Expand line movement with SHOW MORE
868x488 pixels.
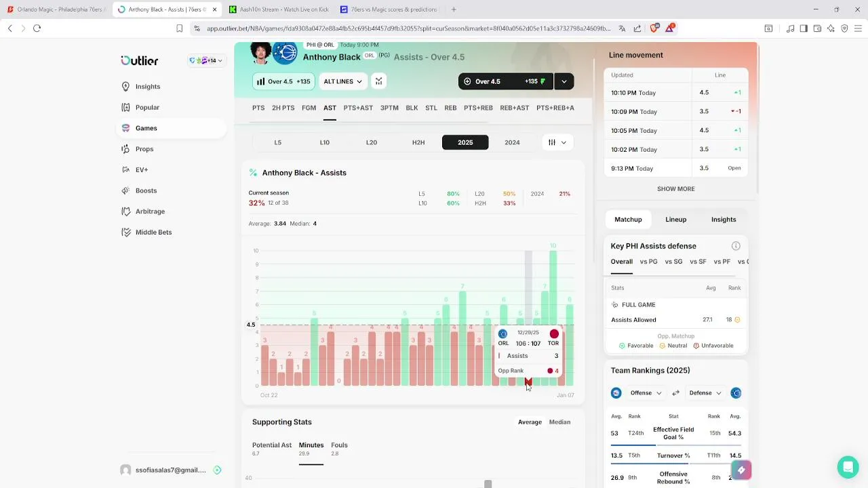tap(675, 189)
